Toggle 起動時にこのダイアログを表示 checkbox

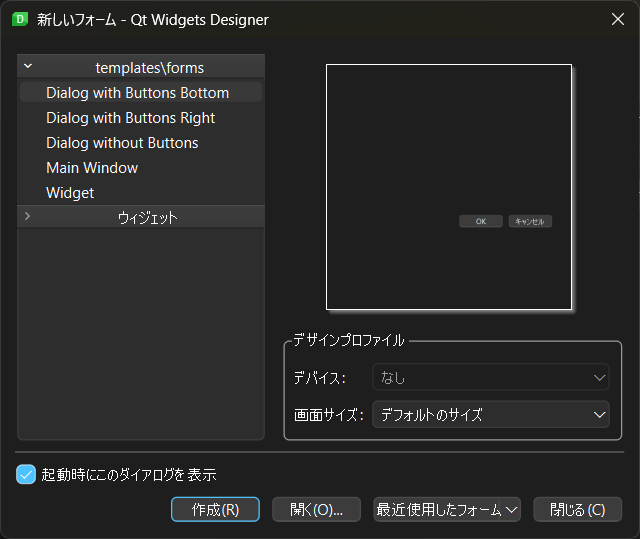27,474
